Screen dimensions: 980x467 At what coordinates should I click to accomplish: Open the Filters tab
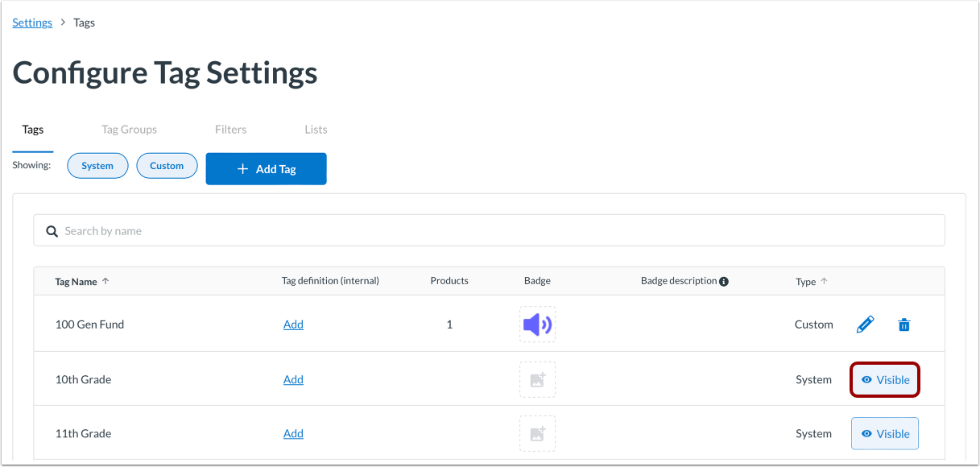pyautogui.click(x=231, y=130)
